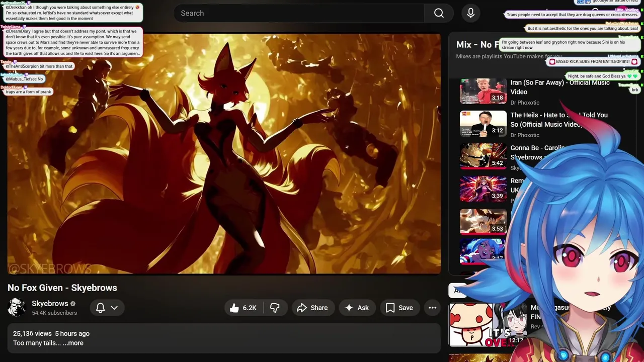
Task: Play the 5:42 Gonna Be thumbnail
Action: tap(483, 156)
